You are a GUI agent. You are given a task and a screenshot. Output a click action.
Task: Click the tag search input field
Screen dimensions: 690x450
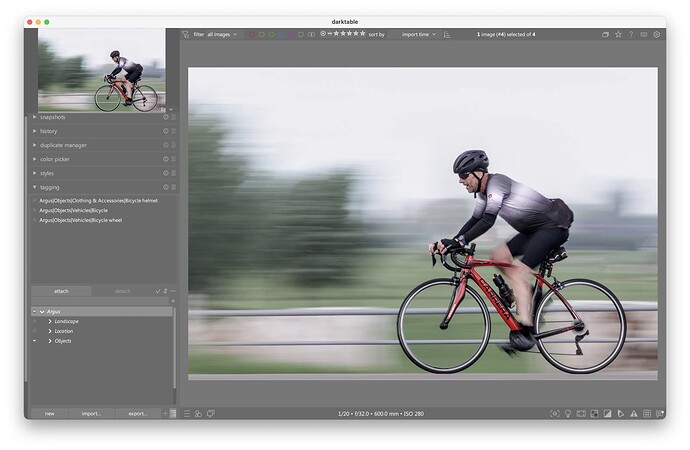pos(100,301)
